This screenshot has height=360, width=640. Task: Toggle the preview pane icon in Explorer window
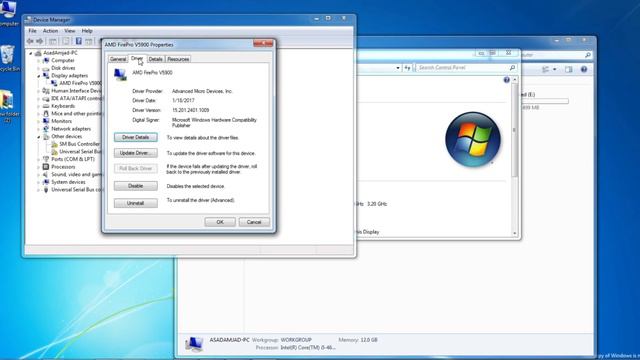point(569,69)
